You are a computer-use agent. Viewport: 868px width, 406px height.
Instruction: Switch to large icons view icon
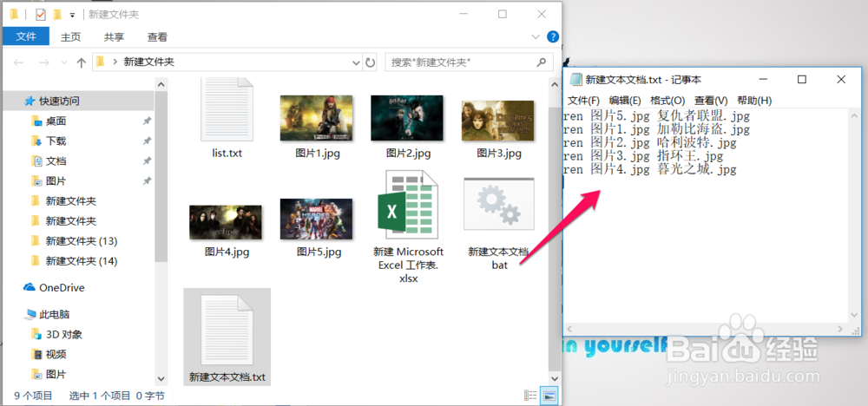(x=549, y=396)
